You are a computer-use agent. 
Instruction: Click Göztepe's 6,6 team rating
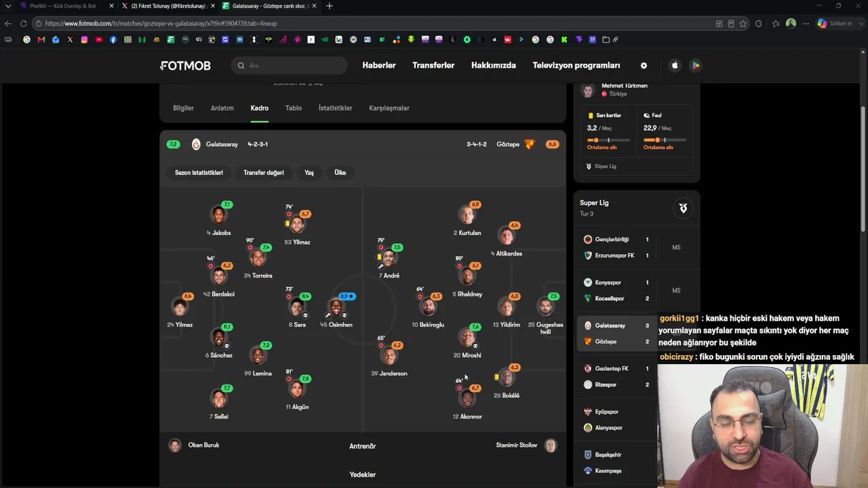(x=553, y=144)
